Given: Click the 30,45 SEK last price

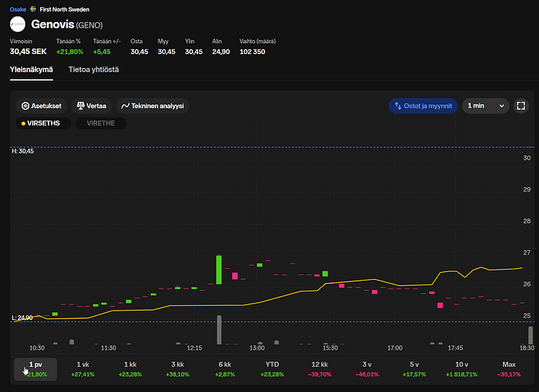Looking at the screenshot, I should coord(28,52).
